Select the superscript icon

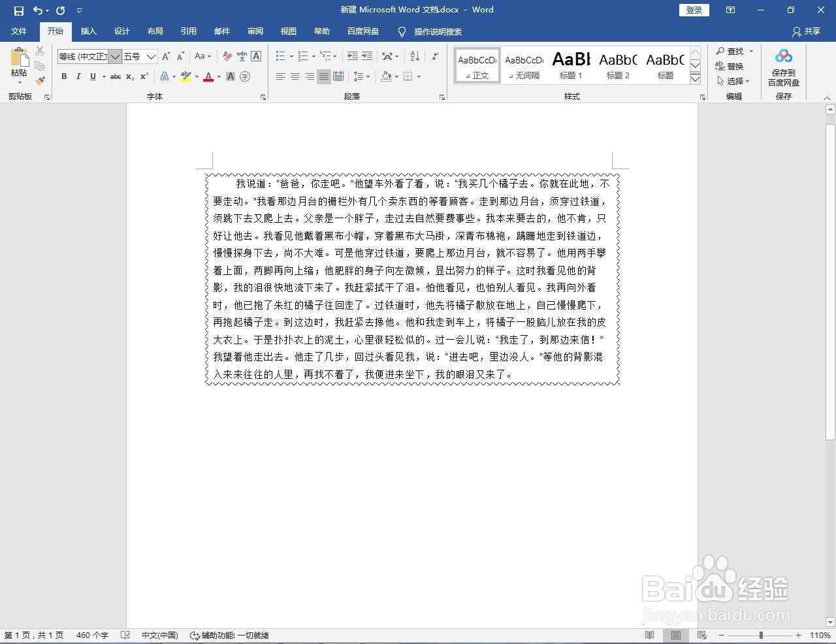pyautogui.click(x=144, y=76)
